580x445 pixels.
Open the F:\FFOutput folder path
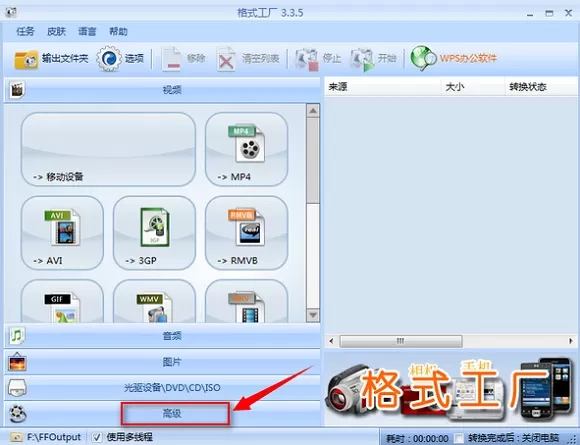pyautogui.click(x=54, y=437)
